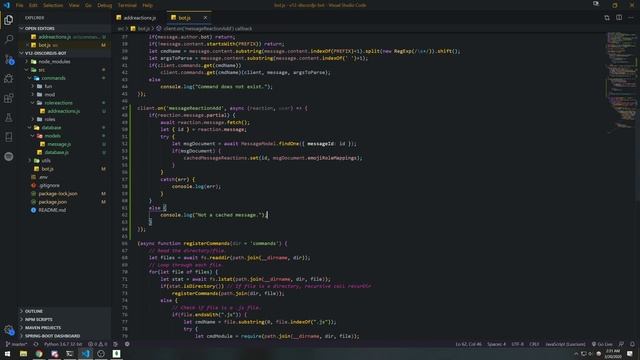Click the code minimap overview

[621, 82]
